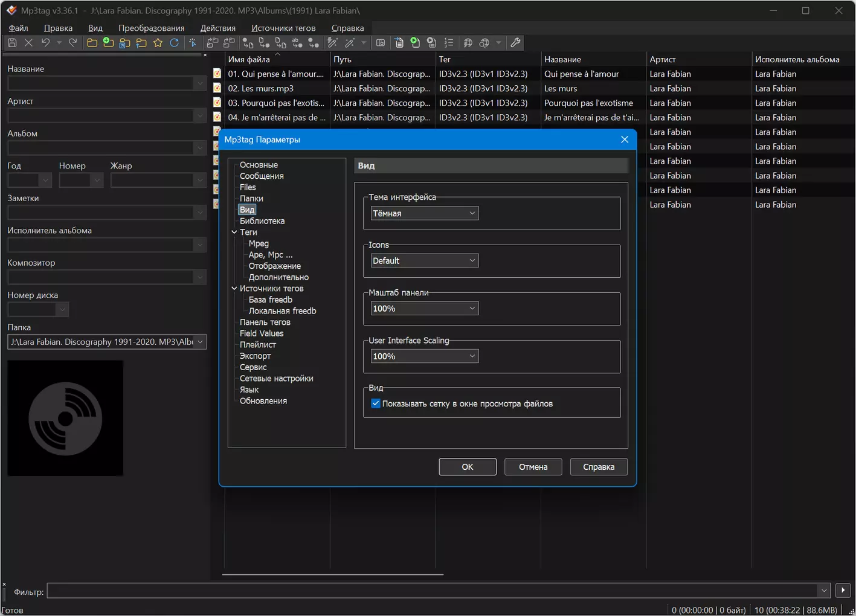Select 'Панель тегов' in the options tree
This screenshot has height=616, width=856.
click(x=265, y=322)
